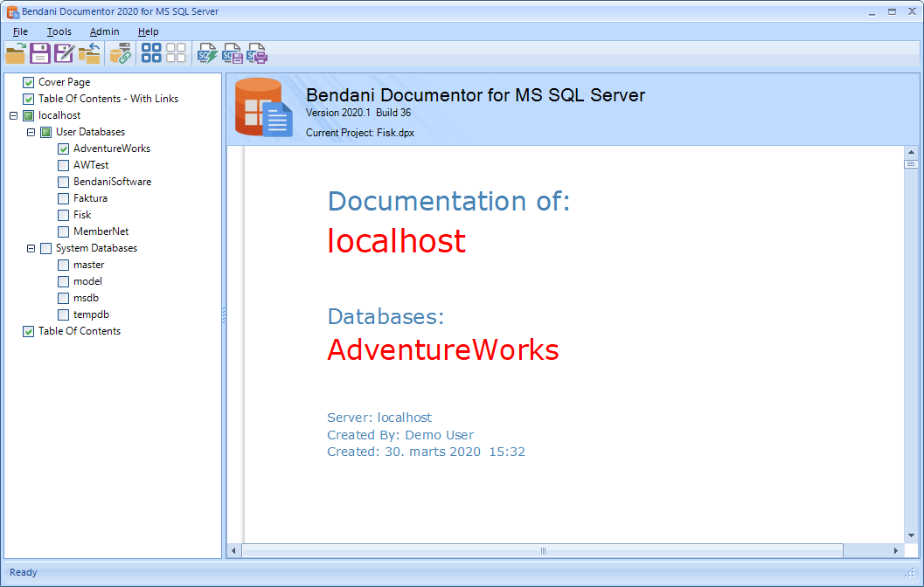The image size is (924, 587).
Task: Deselect all items with gray squares icon
Action: (176, 53)
